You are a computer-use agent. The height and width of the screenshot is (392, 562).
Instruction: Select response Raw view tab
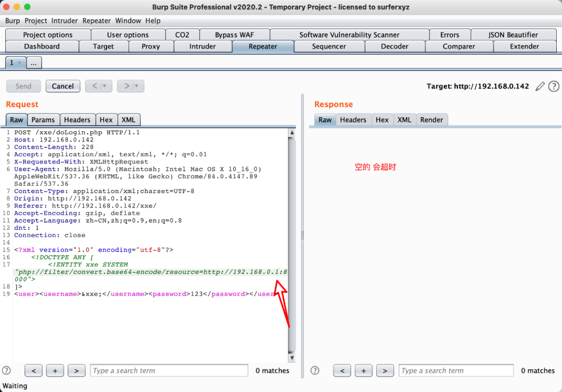tap(325, 120)
